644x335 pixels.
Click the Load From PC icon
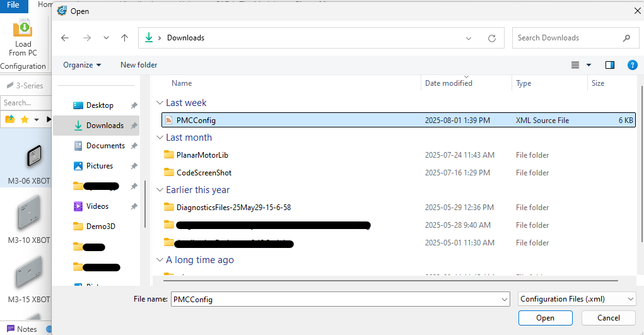tap(23, 30)
